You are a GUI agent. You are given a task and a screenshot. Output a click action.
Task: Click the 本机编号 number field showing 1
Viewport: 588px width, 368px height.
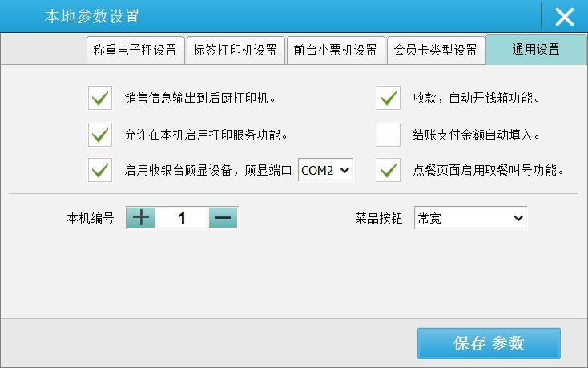[182, 217]
